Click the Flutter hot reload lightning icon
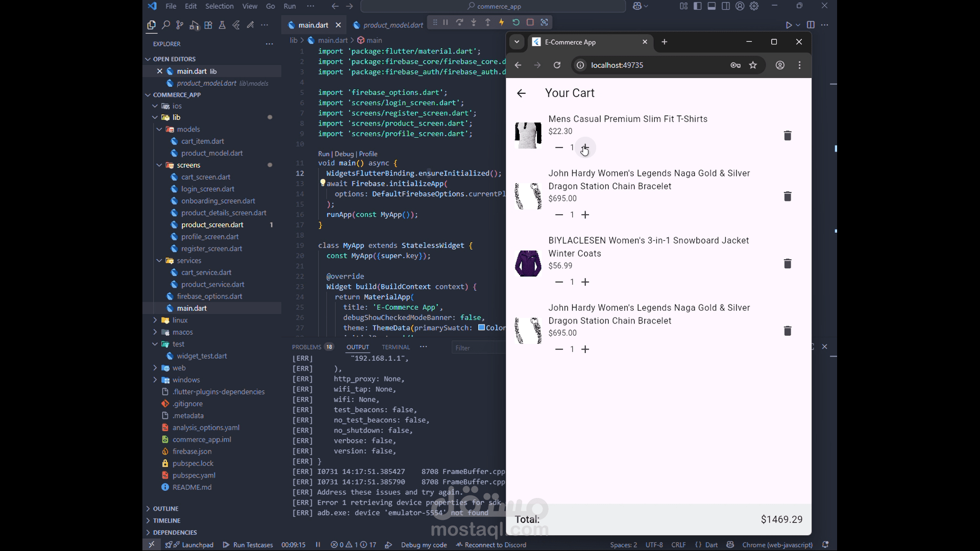Image resolution: width=980 pixels, height=551 pixels. (501, 22)
